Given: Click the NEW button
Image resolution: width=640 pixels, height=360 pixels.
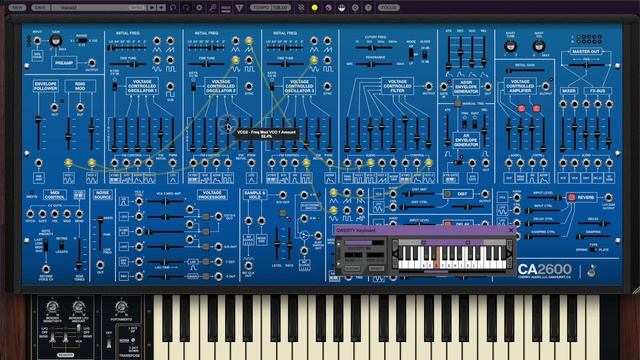Looking at the screenshot, I should click(x=17, y=7).
